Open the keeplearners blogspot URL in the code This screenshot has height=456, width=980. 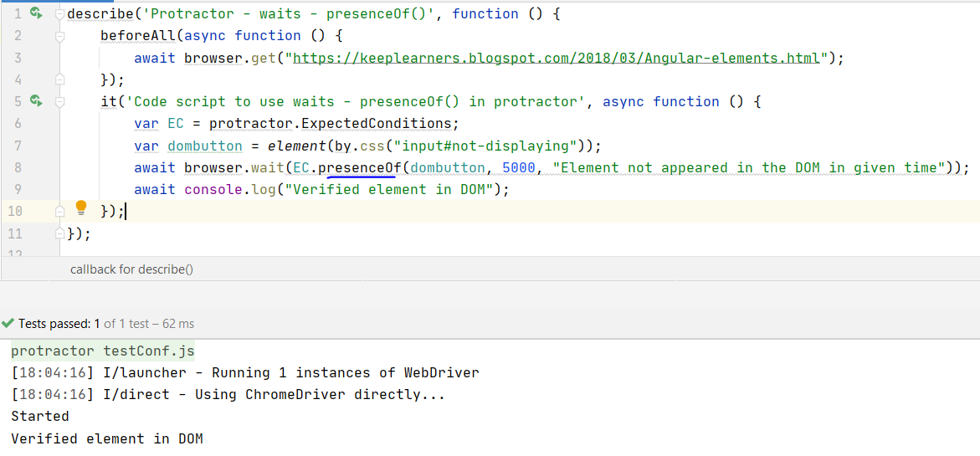[557, 58]
